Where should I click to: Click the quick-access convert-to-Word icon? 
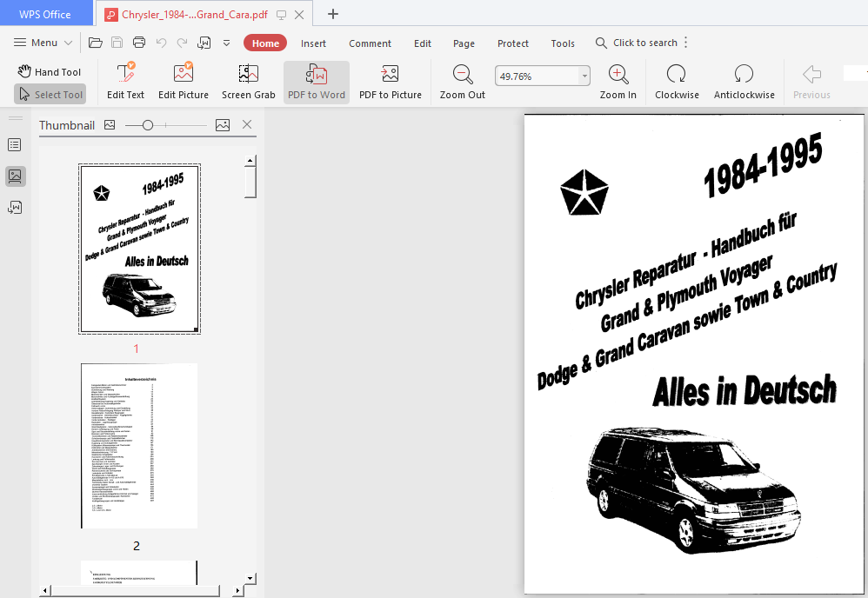click(204, 43)
